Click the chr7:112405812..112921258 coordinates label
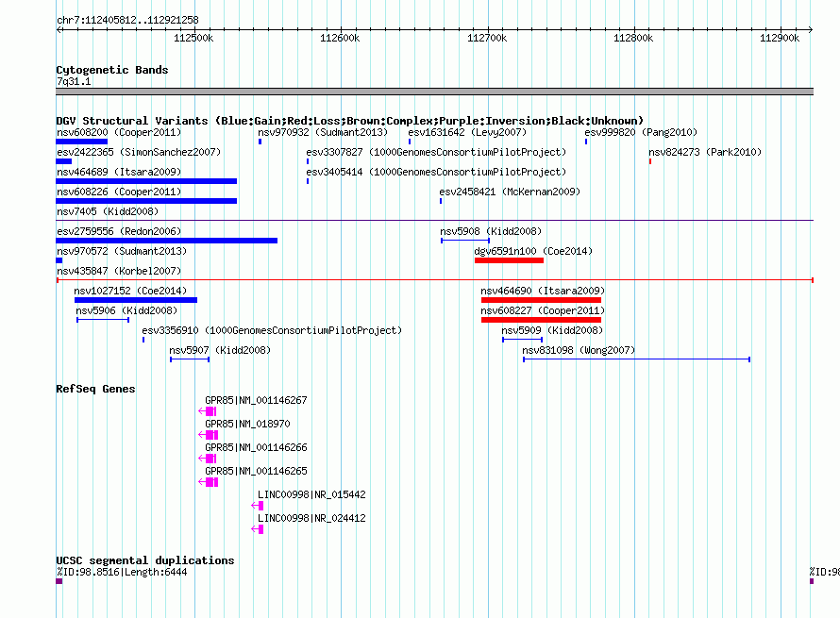Viewport: 840px width, 618px height. (127, 20)
